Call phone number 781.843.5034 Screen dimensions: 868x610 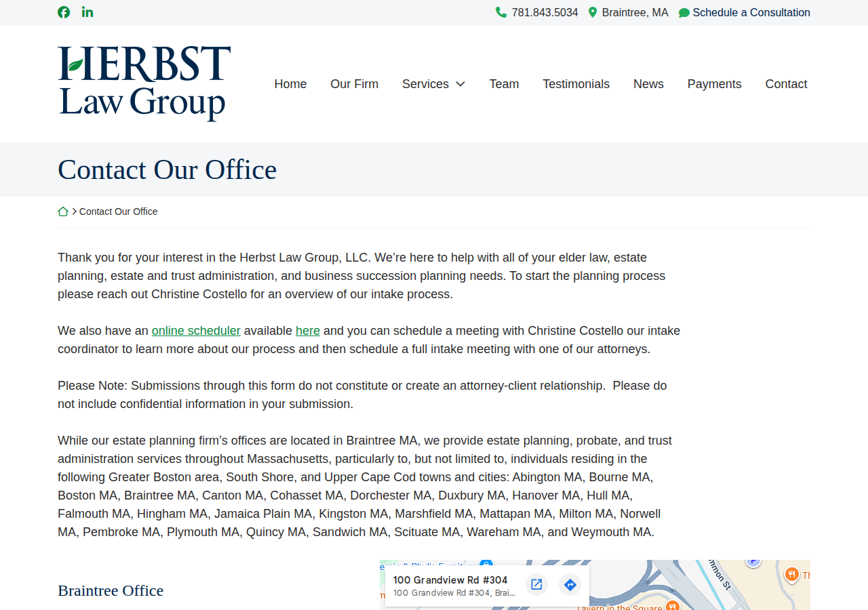coord(545,12)
